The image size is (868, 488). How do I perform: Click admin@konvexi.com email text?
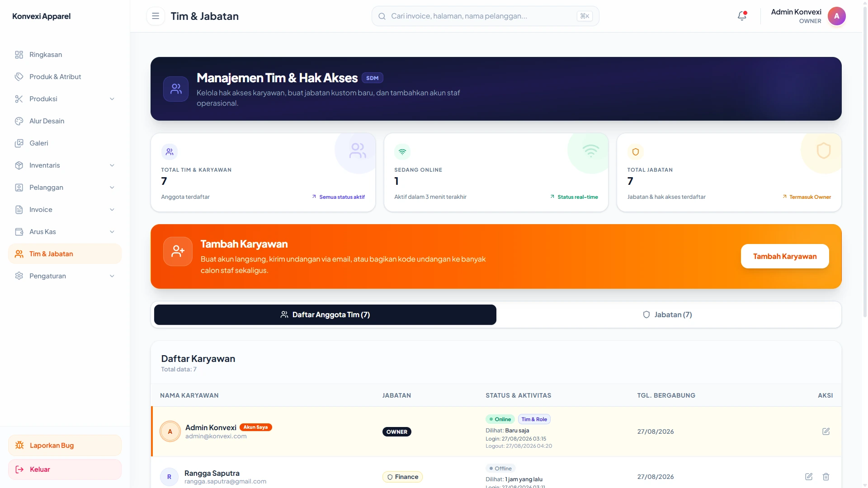(x=216, y=436)
